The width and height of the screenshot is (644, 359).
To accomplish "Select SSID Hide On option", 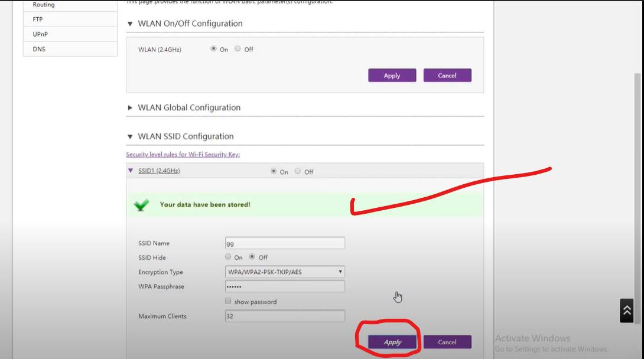I will coord(228,257).
